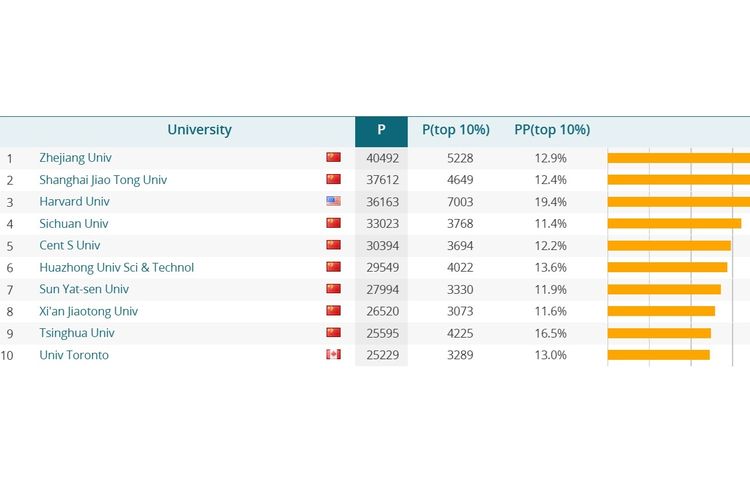Open Harvard Univ link

[x=74, y=201]
